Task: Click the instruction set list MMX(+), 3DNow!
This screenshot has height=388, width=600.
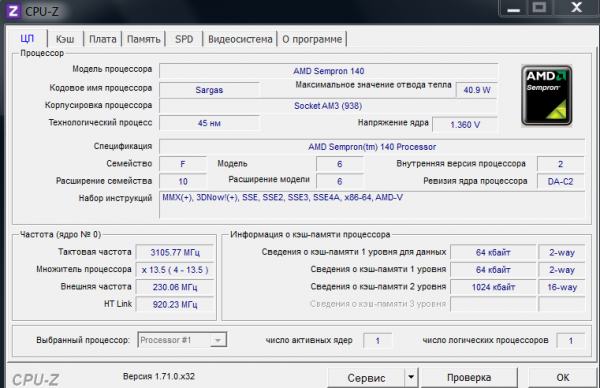Action: pos(372,205)
